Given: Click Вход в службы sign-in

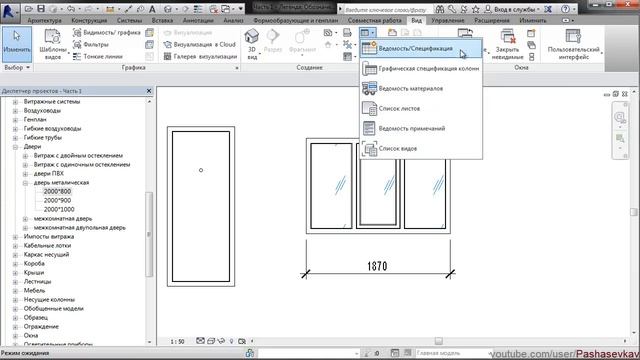Looking at the screenshot, I should pos(512,9).
